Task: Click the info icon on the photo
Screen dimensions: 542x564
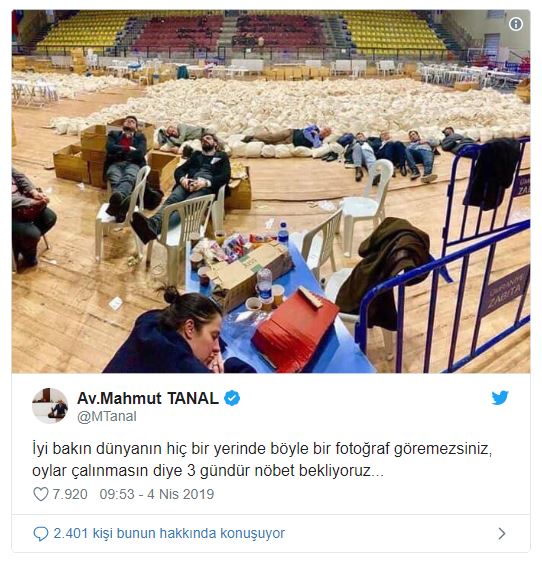Action: pyautogui.click(x=516, y=24)
